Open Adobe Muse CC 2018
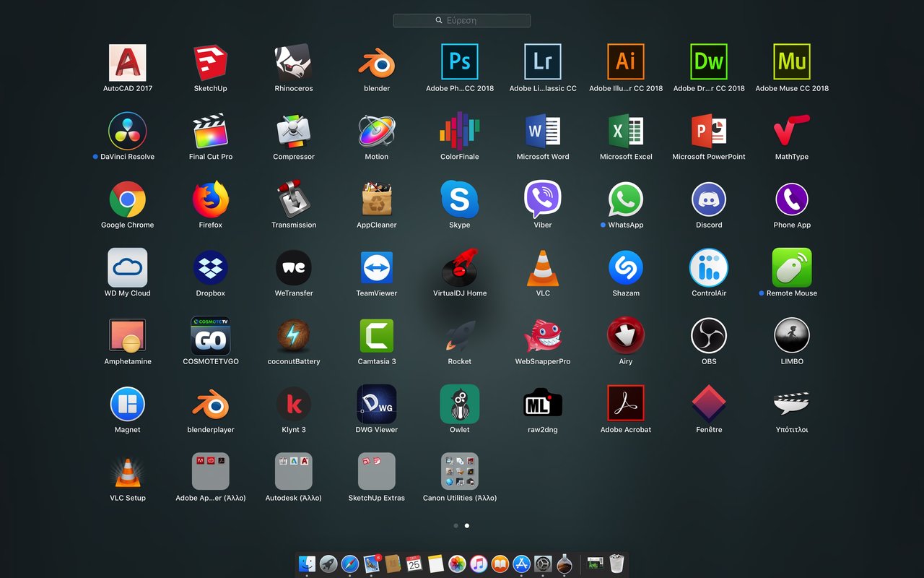Screen dimensions: 924x578 click(x=792, y=63)
